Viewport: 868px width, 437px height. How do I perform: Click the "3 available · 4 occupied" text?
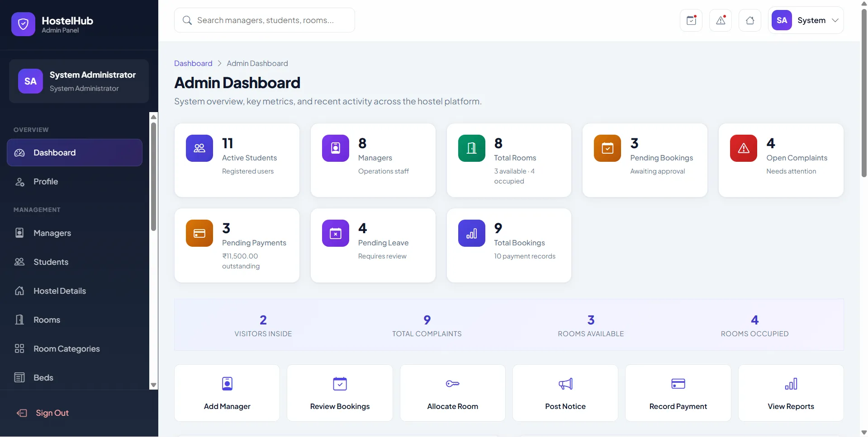coord(514,176)
